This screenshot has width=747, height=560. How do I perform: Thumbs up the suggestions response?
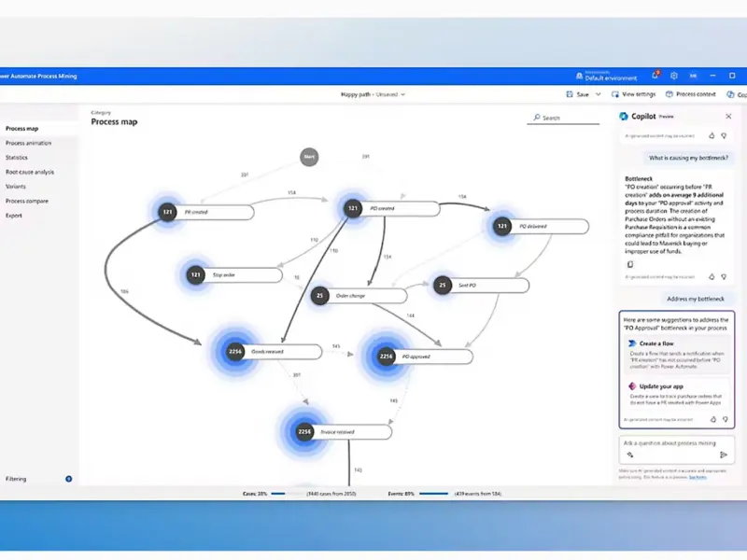tap(712, 420)
